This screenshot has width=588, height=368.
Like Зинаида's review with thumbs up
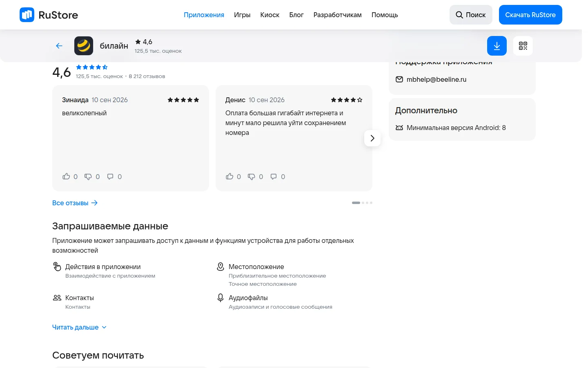[66, 177]
